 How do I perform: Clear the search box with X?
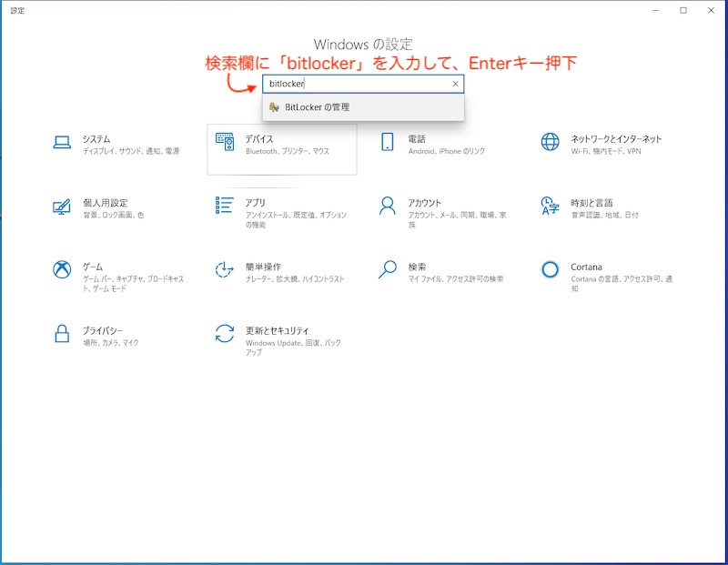point(456,84)
